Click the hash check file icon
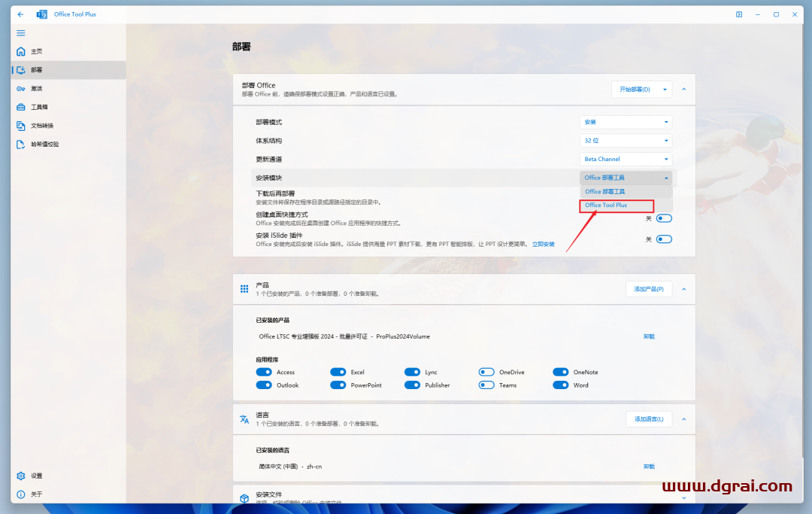 coord(21,144)
